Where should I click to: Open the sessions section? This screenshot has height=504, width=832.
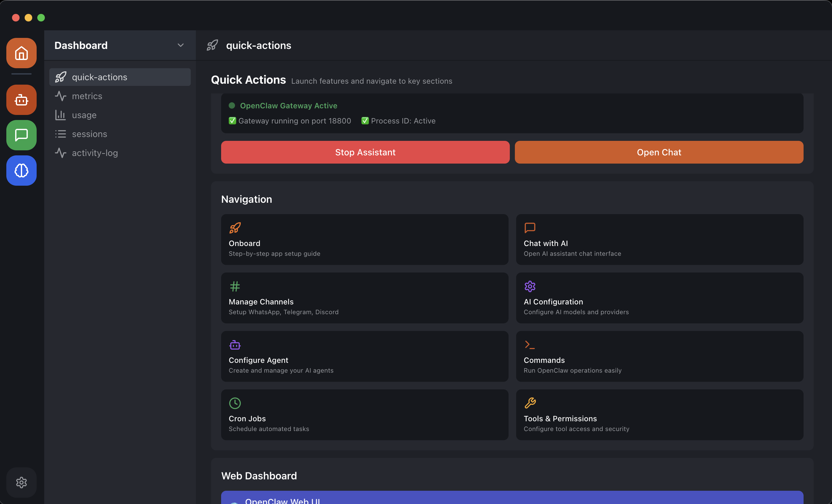89,134
